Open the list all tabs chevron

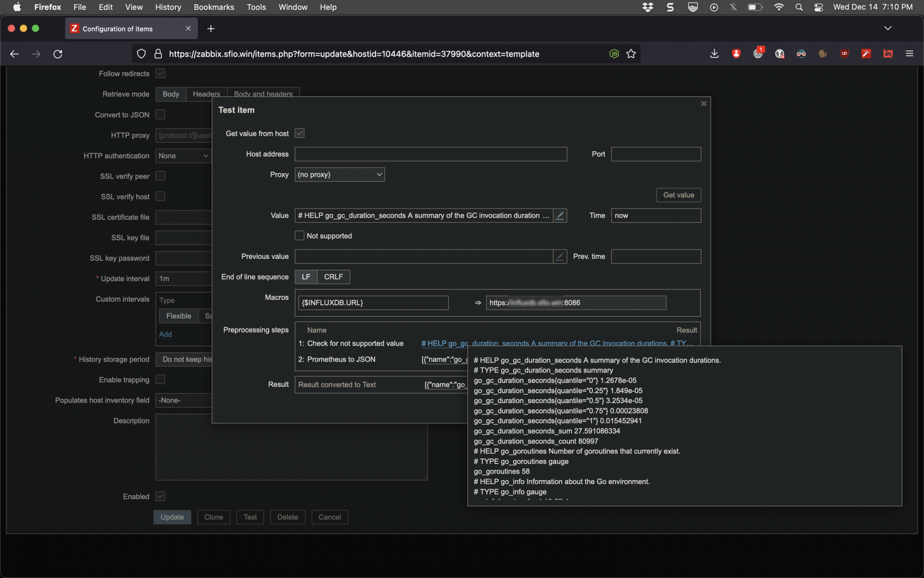click(887, 28)
